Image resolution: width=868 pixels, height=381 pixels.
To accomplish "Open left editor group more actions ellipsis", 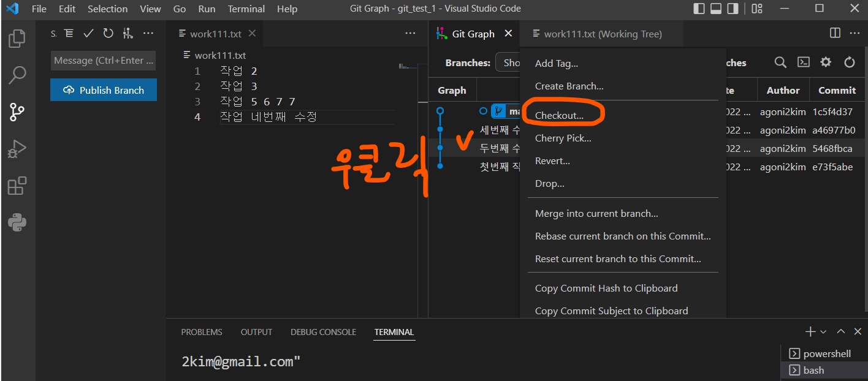I will (x=411, y=34).
